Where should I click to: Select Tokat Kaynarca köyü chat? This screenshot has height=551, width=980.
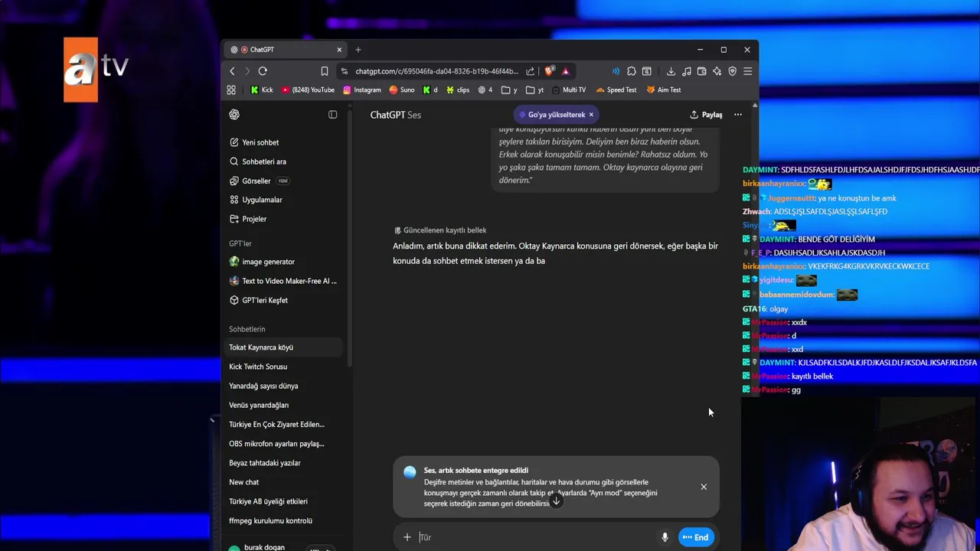point(284,347)
